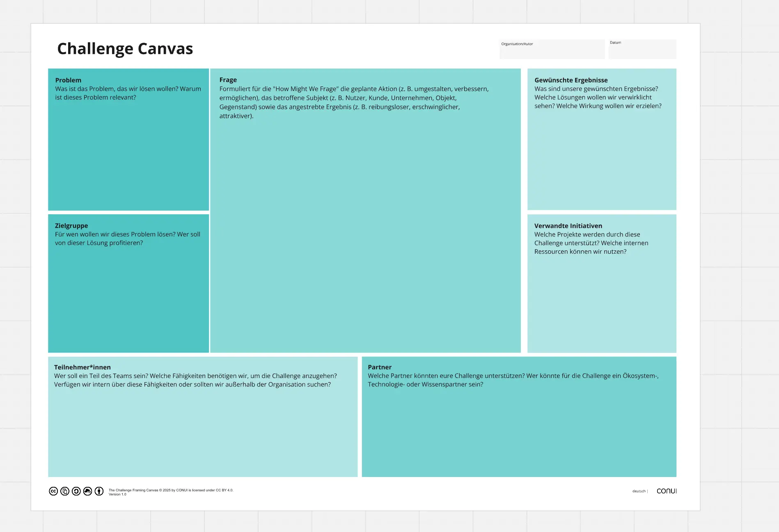Click the 'Was sind unsere gewünschten Ergebnisse' text
Image resolution: width=779 pixels, height=532 pixels.
(x=598, y=97)
